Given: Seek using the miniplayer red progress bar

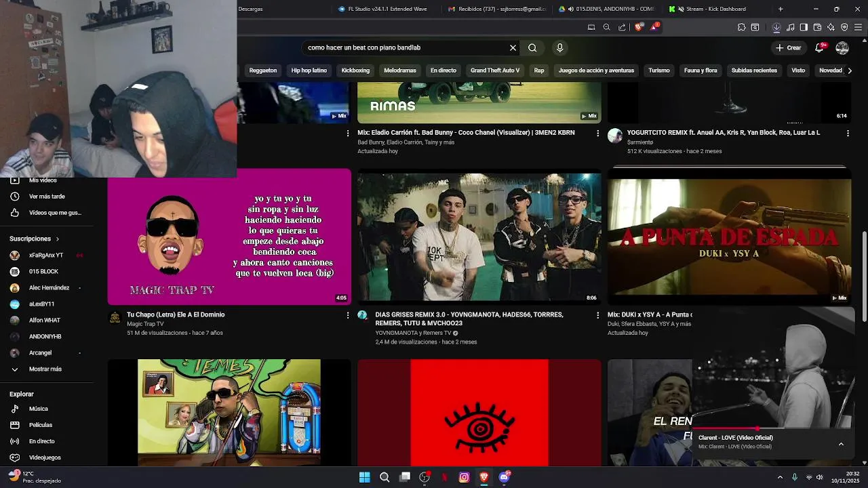Looking at the screenshot, I should point(772,428).
